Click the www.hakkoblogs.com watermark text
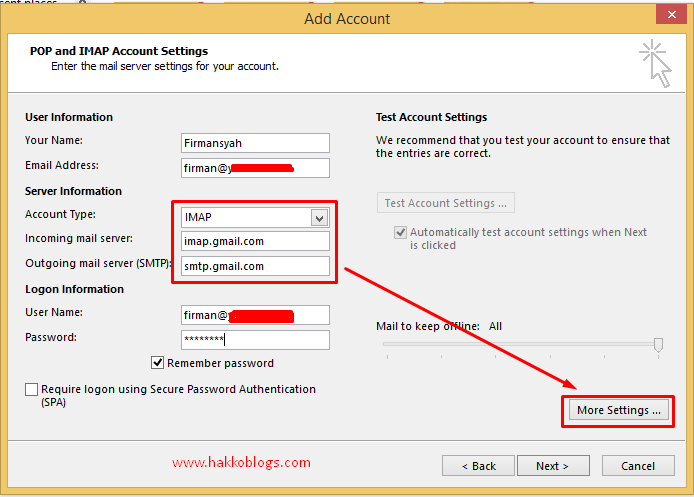 pyautogui.click(x=241, y=463)
